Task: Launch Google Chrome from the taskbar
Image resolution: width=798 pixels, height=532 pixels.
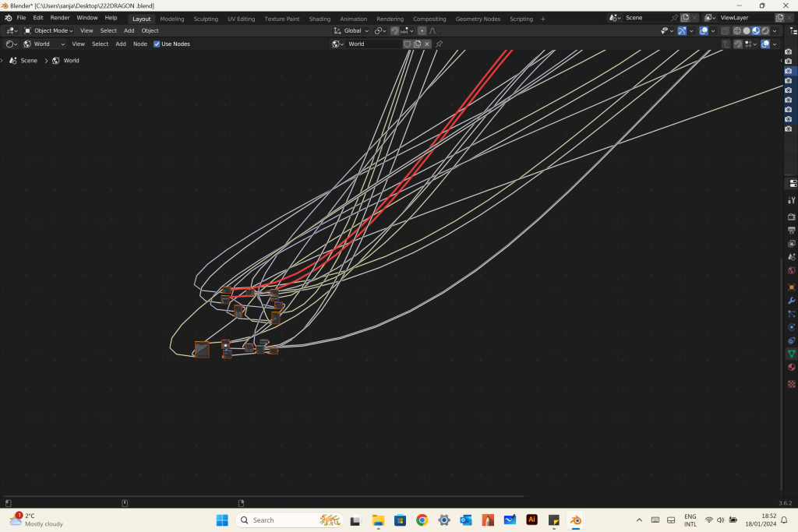Action: [x=422, y=520]
